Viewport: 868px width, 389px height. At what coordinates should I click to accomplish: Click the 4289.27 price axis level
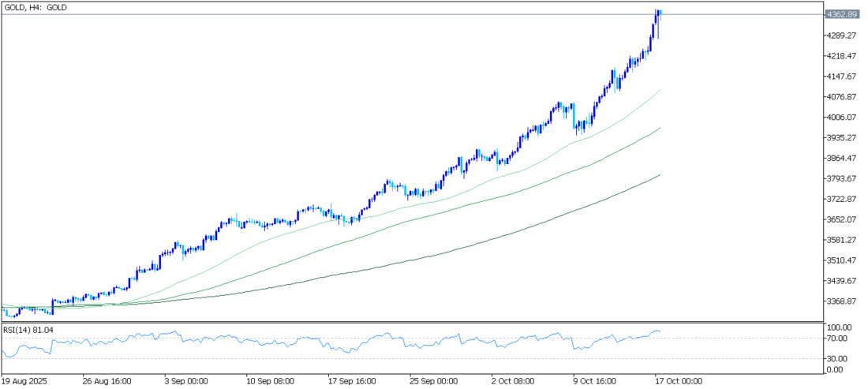(841, 36)
